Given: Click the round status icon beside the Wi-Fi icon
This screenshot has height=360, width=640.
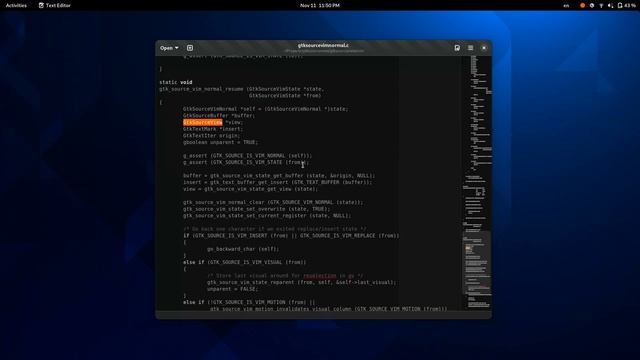Looking at the screenshot, I should [x=592, y=5].
